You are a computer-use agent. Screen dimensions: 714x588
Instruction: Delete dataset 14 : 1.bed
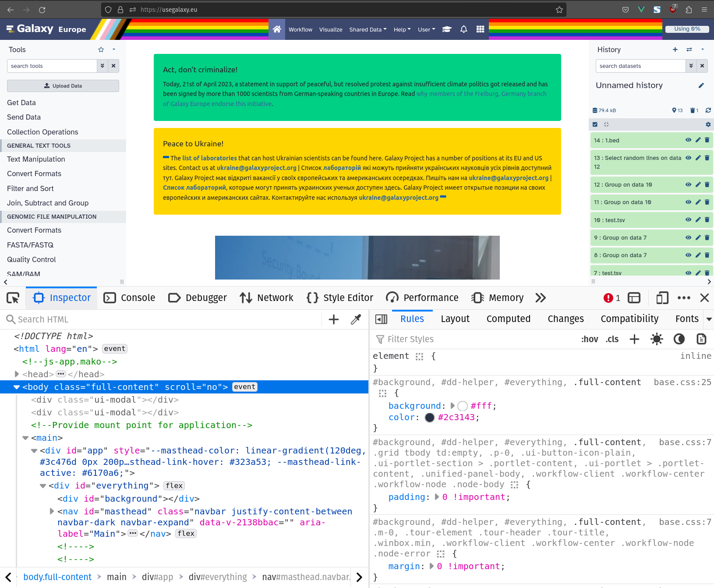(707, 140)
